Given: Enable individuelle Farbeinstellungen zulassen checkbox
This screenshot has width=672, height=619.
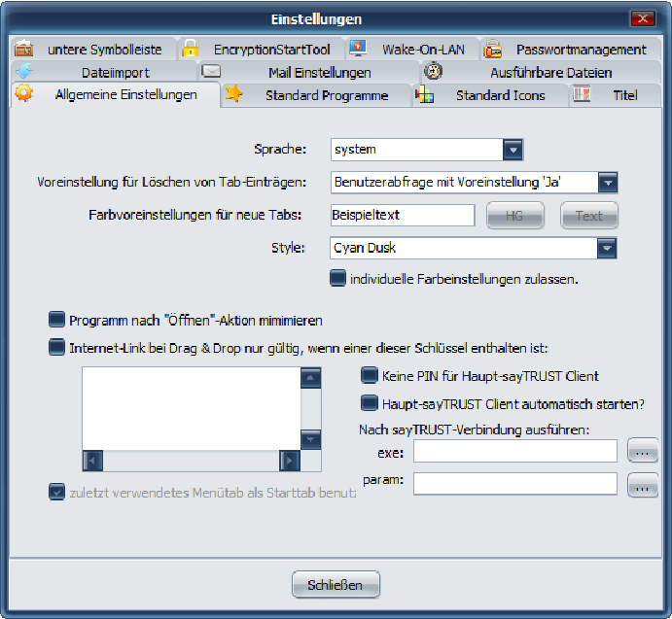Looking at the screenshot, I should tap(337, 279).
